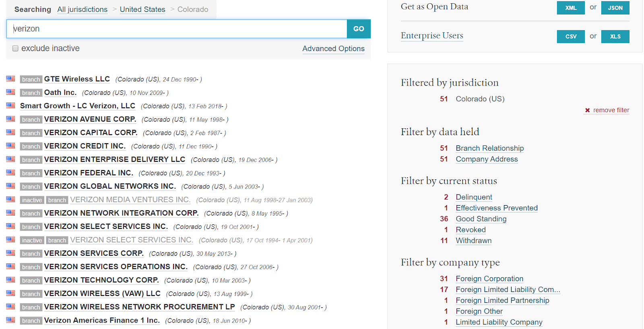
Task: Click the verizon search input field
Action: (x=177, y=29)
